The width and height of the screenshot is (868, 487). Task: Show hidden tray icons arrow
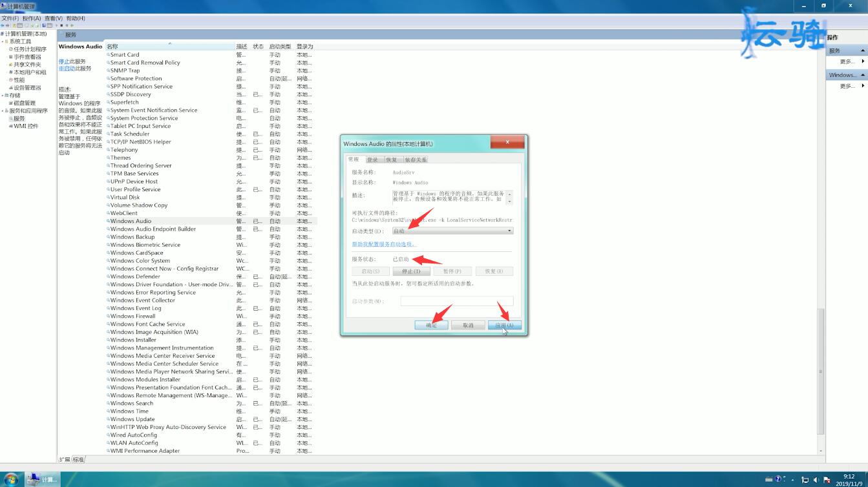(x=793, y=480)
